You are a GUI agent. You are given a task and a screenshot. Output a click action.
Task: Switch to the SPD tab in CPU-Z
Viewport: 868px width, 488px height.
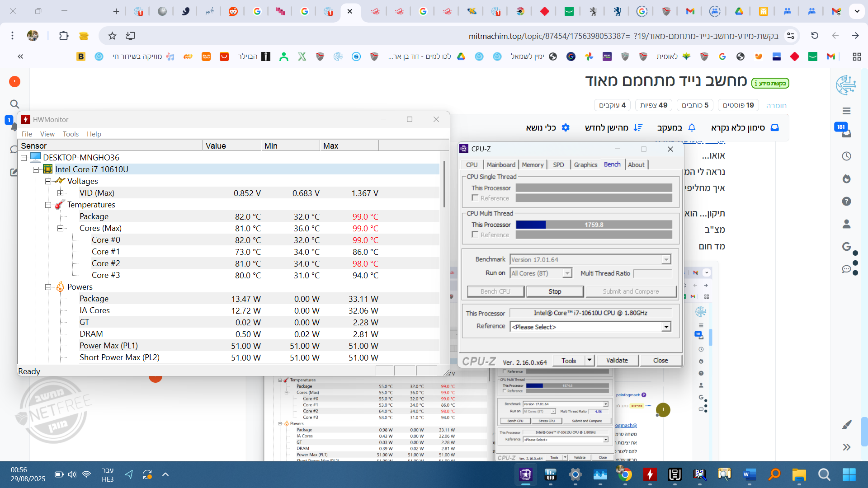[x=558, y=165]
